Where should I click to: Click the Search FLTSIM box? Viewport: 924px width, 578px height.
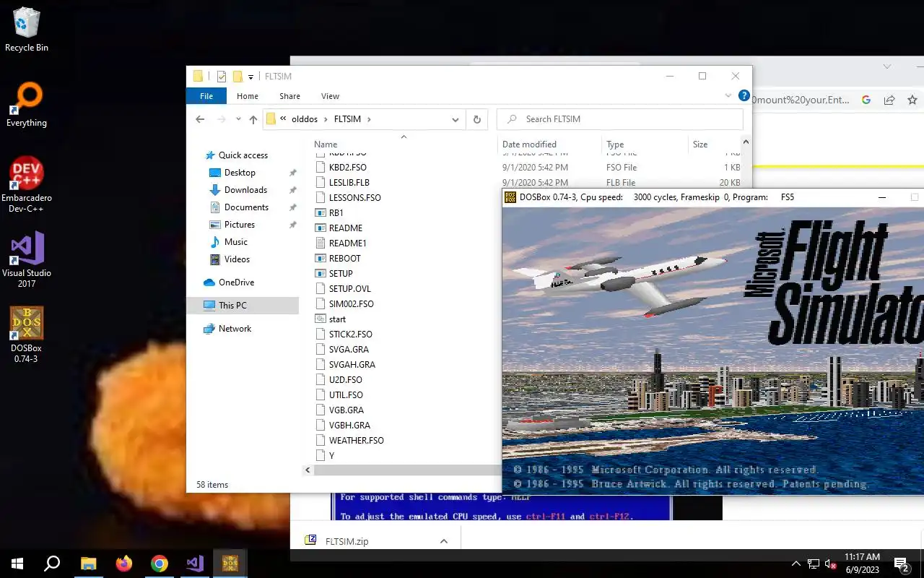tap(621, 119)
